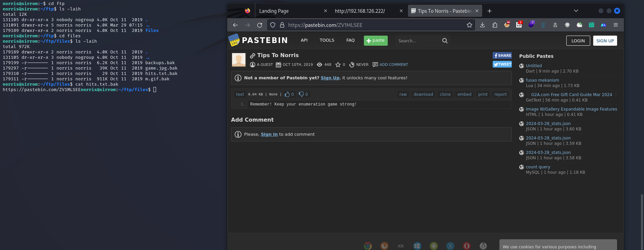Click the LOGIN button

pyautogui.click(x=578, y=41)
